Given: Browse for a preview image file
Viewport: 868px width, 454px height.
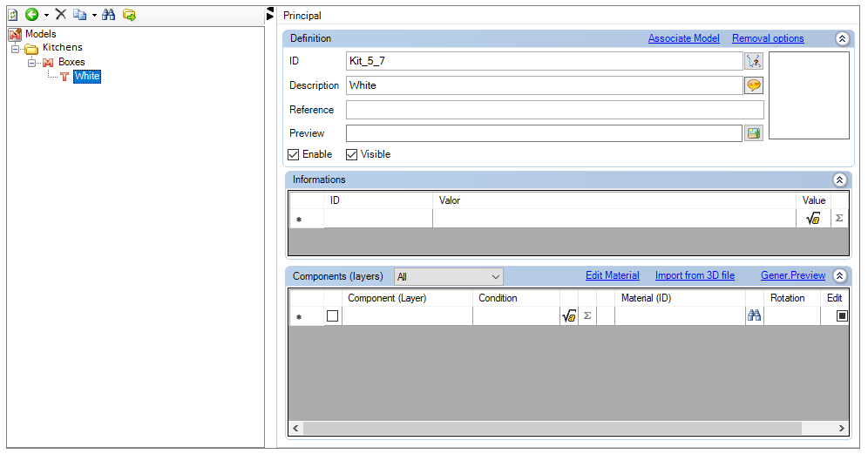Looking at the screenshot, I should [x=753, y=133].
